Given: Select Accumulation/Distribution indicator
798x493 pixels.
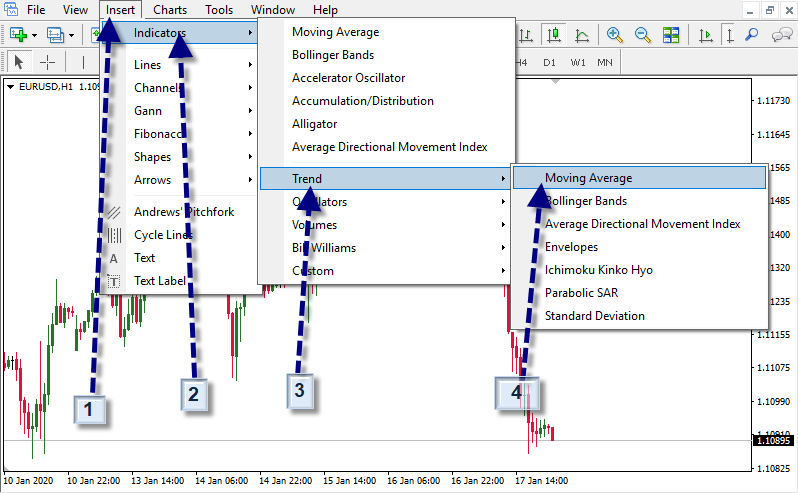Looking at the screenshot, I should click(386, 101).
